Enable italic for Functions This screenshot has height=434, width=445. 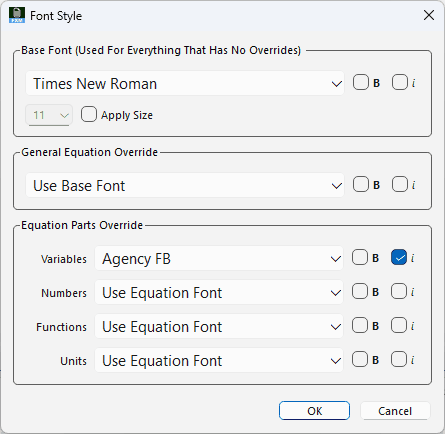click(x=399, y=325)
